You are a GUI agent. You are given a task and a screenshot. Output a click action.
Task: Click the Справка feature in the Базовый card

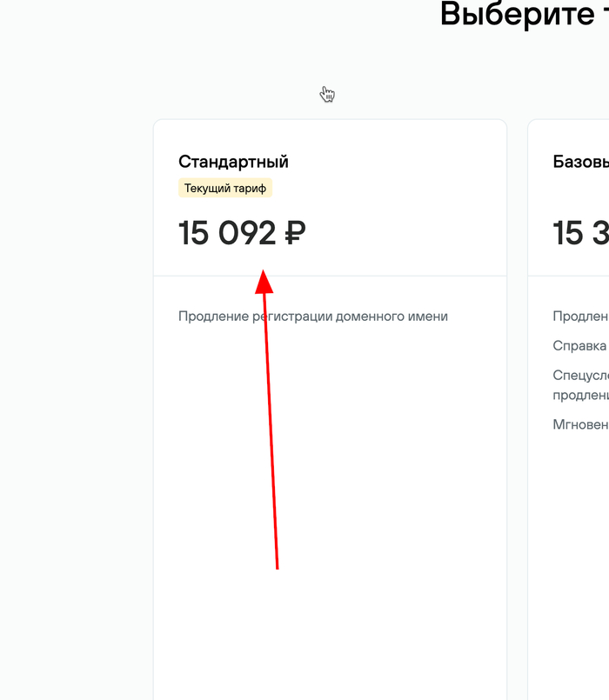pos(579,346)
